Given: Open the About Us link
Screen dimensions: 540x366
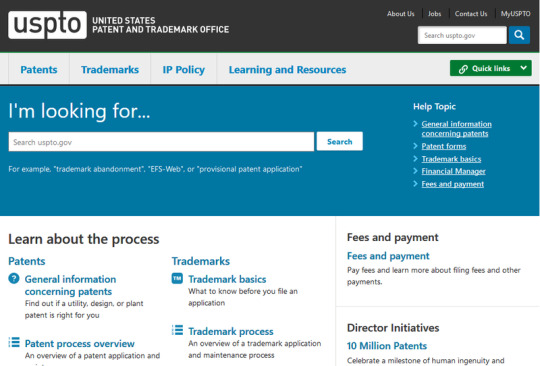Looking at the screenshot, I should click(401, 14).
